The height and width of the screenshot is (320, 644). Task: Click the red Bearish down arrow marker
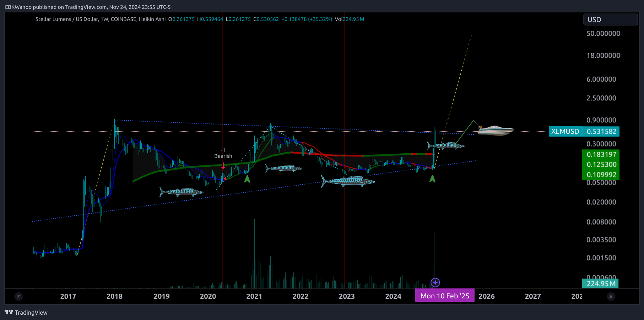(223, 166)
